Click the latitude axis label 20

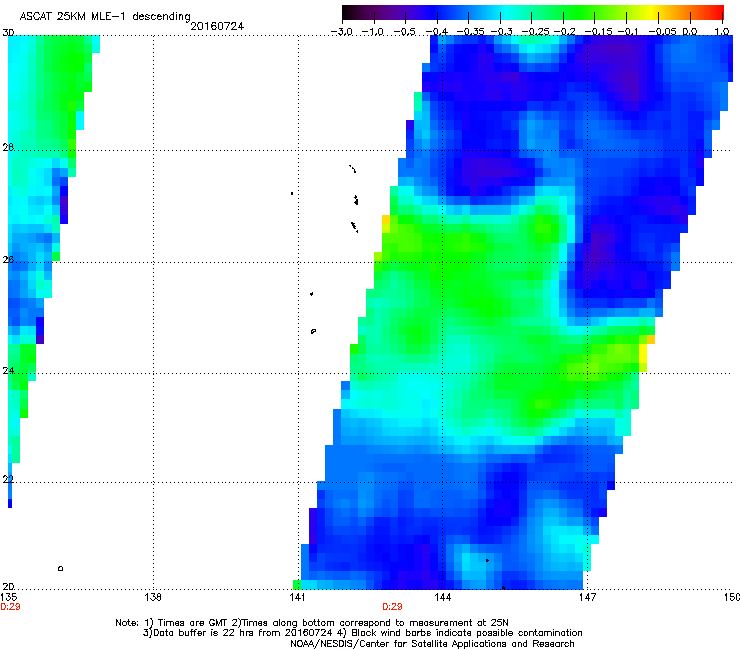[8, 586]
